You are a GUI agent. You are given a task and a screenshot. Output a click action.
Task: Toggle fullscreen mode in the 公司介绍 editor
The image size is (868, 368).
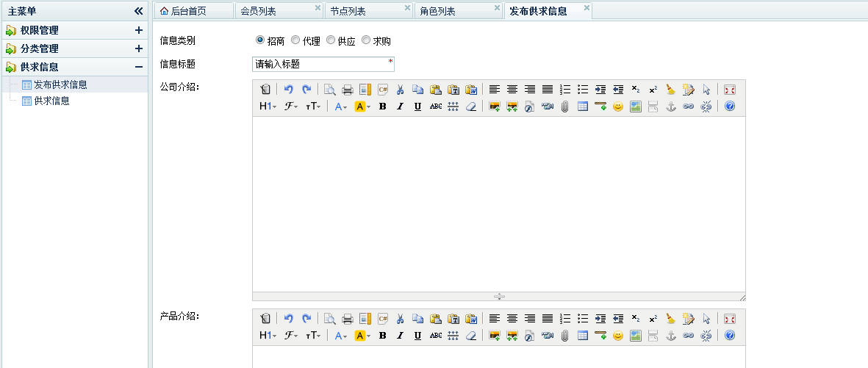click(x=730, y=90)
